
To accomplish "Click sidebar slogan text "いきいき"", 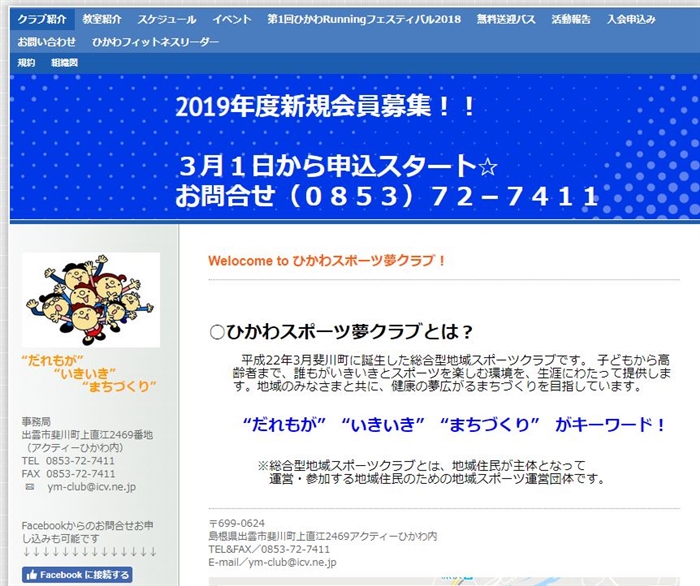I will 84,373.
